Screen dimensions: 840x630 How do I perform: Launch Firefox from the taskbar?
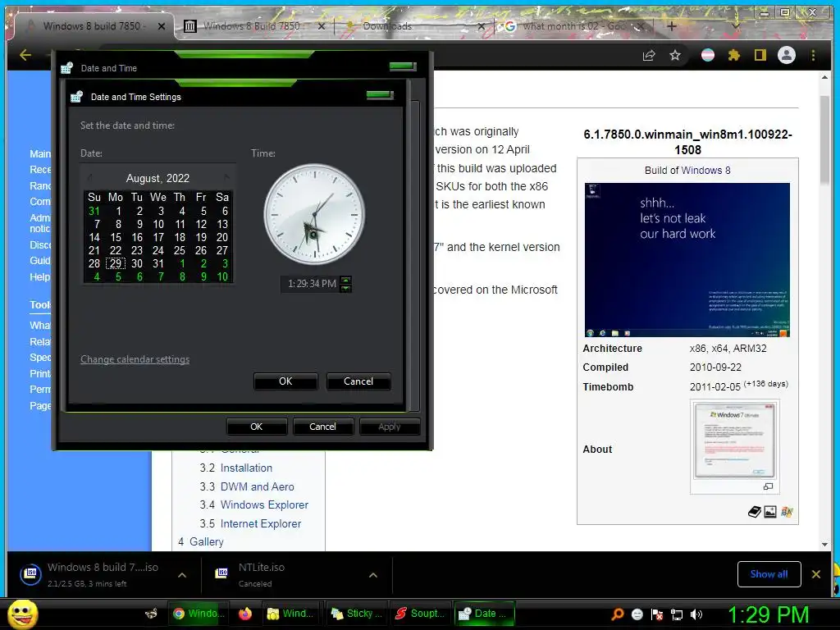tap(245, 614)
